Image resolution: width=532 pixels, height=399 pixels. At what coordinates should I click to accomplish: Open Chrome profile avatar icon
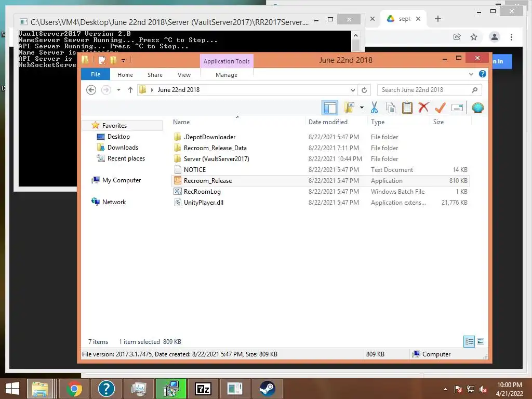(495, 37)
